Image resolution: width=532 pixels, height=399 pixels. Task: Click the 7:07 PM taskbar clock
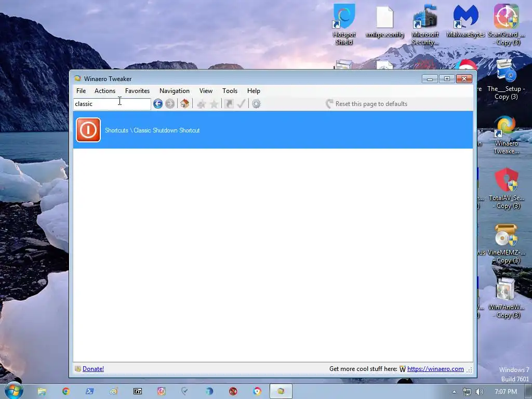(506, 392)
